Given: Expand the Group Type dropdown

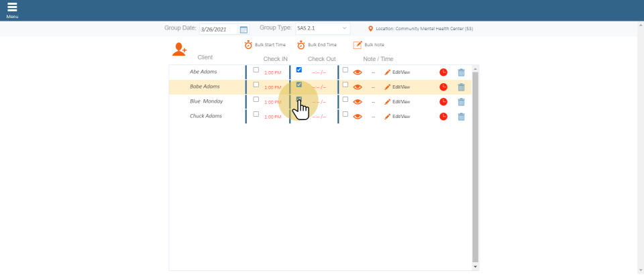Looking at the screenshot, I should click(x=322, y=29).
